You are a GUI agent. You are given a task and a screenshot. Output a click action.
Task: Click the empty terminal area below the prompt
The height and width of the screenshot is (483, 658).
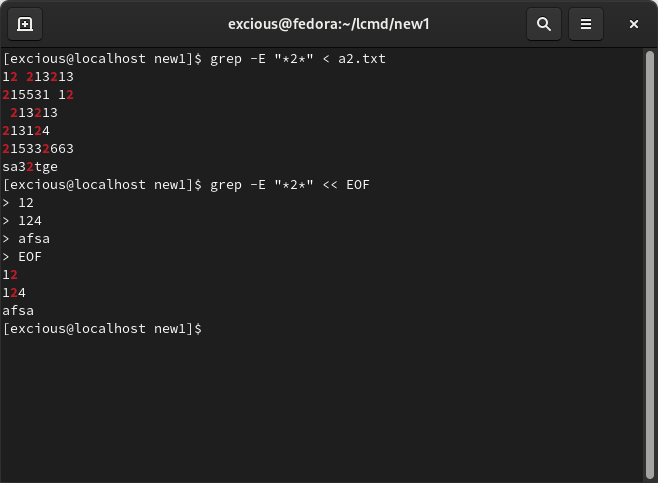point(322,409)
